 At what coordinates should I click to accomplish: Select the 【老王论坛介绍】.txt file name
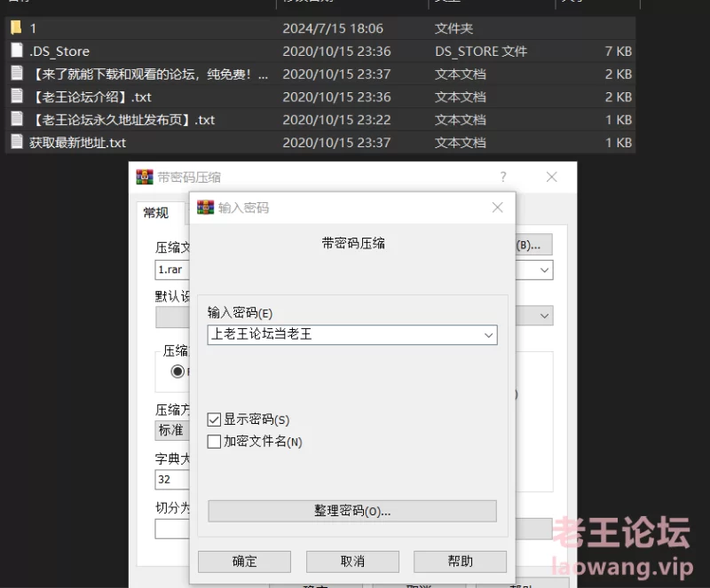(x=91, y=97)
